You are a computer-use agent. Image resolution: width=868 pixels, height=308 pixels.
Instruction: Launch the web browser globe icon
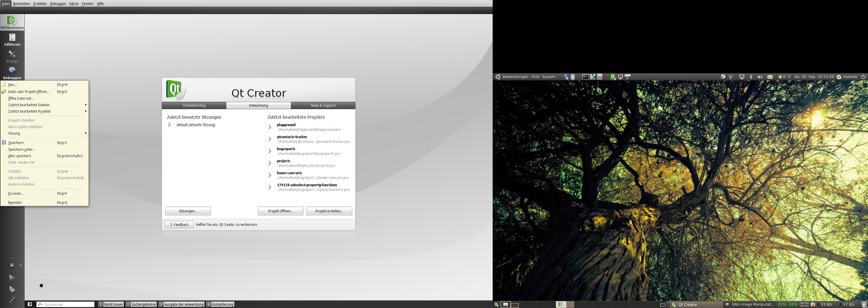click(566, 77)
